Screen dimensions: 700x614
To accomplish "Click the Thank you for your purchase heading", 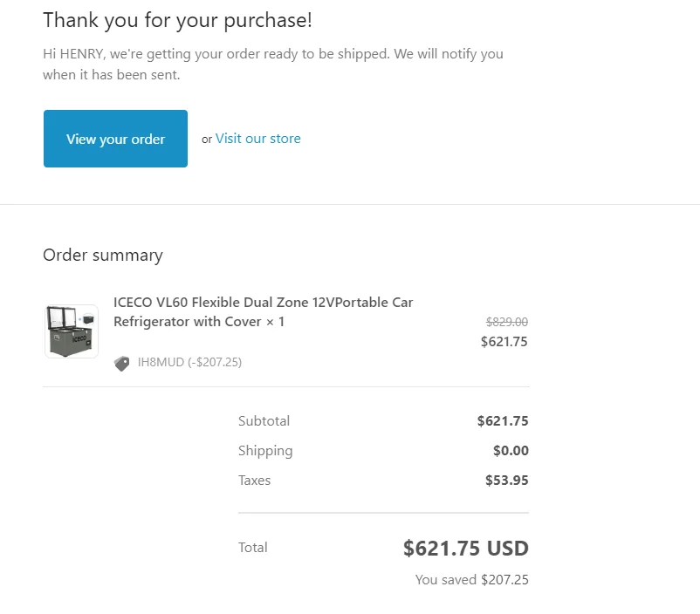I will click(x=177, y=20).
